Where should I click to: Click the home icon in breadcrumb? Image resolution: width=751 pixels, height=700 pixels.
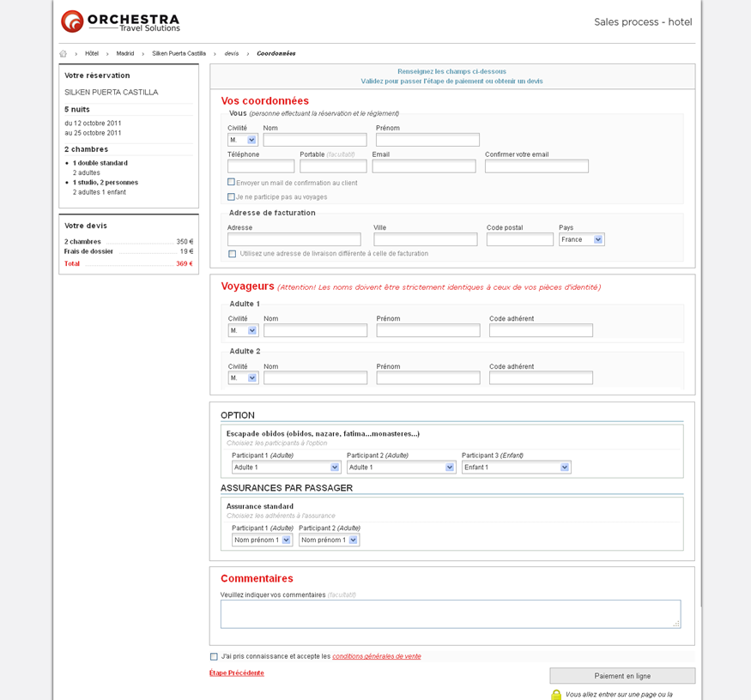[x=63, y=54]
